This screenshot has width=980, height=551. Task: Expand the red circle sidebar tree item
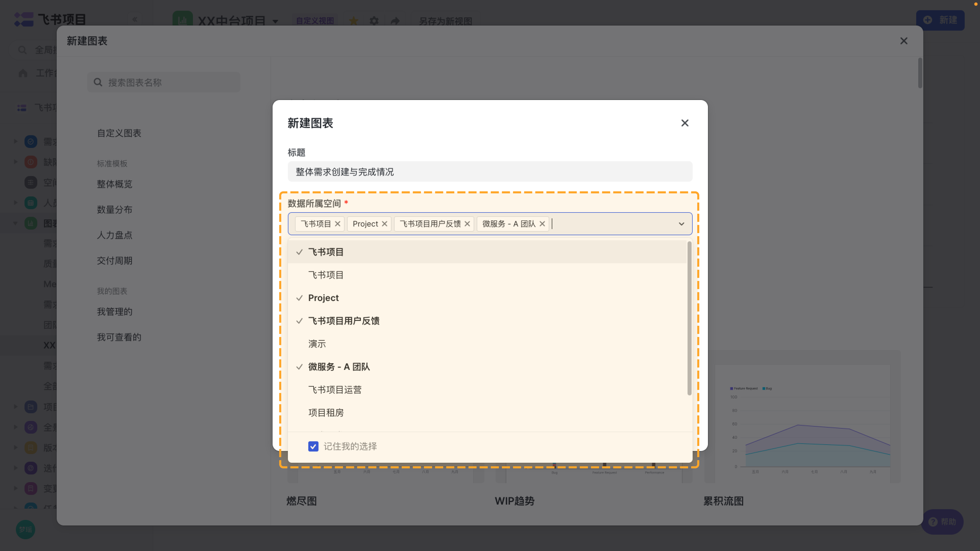pyautogui.click(x=16, y=162)
